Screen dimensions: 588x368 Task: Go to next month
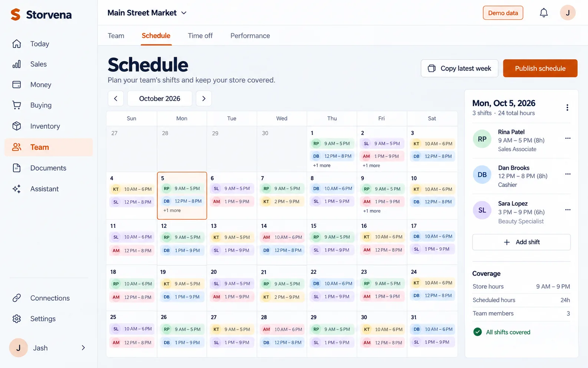click(x=204, y=99)
